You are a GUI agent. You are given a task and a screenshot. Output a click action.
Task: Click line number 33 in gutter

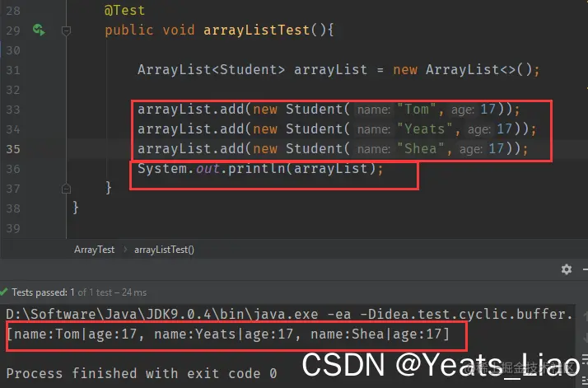coord(13,110)
